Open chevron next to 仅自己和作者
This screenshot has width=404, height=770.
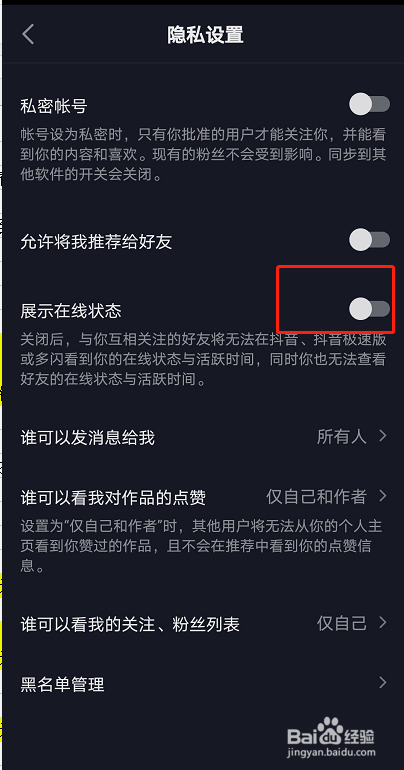coord(383,496)
